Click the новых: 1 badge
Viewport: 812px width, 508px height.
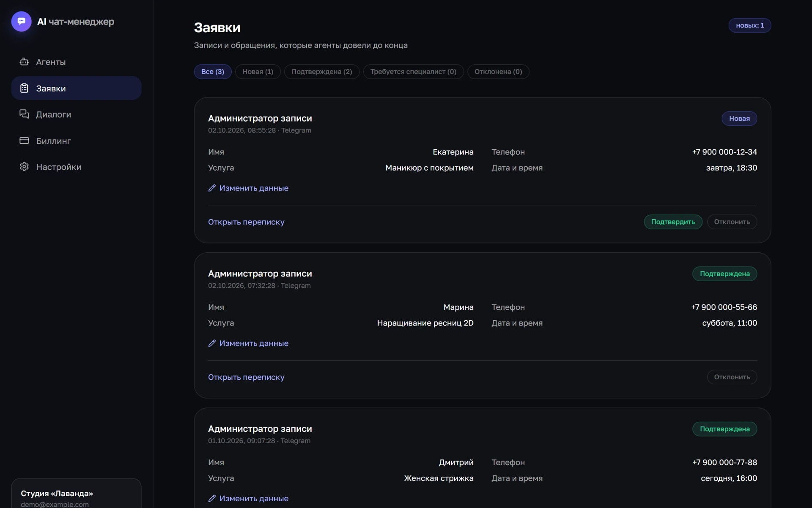click(x=749, y=25)
